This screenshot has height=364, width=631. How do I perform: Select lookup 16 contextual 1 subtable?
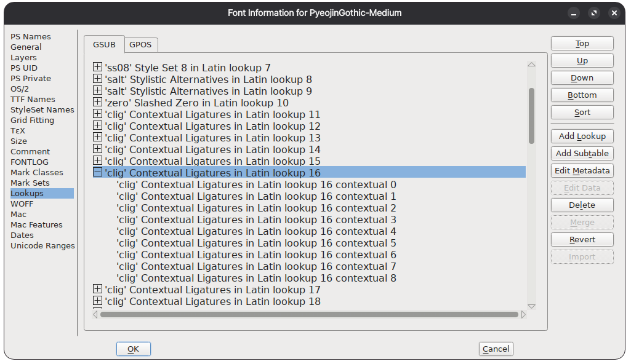(256, 197)
